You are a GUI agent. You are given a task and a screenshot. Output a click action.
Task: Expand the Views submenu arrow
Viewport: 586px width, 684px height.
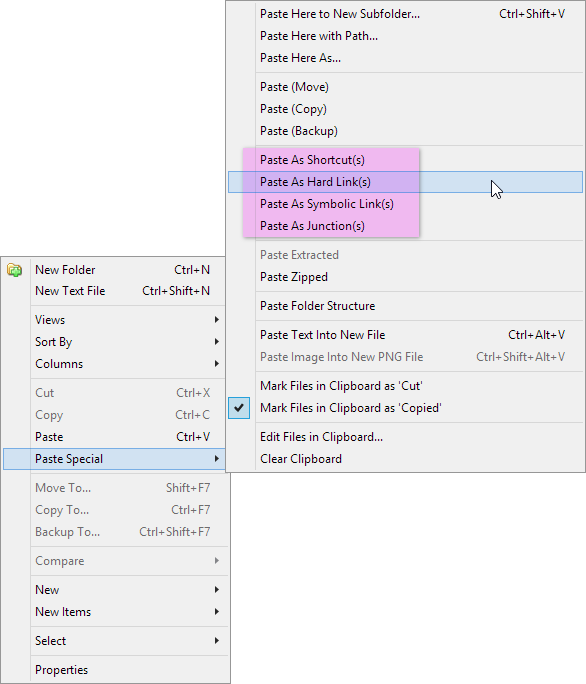[216, 320]
